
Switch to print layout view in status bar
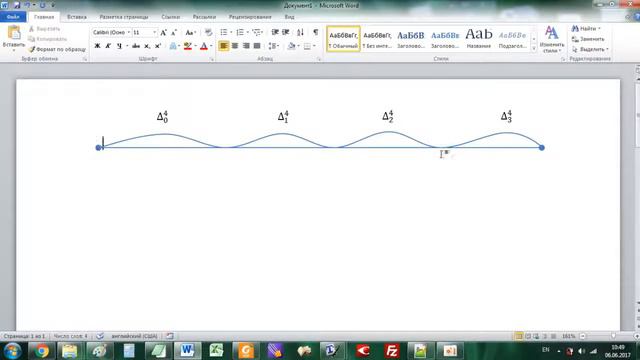pos(519,336)
